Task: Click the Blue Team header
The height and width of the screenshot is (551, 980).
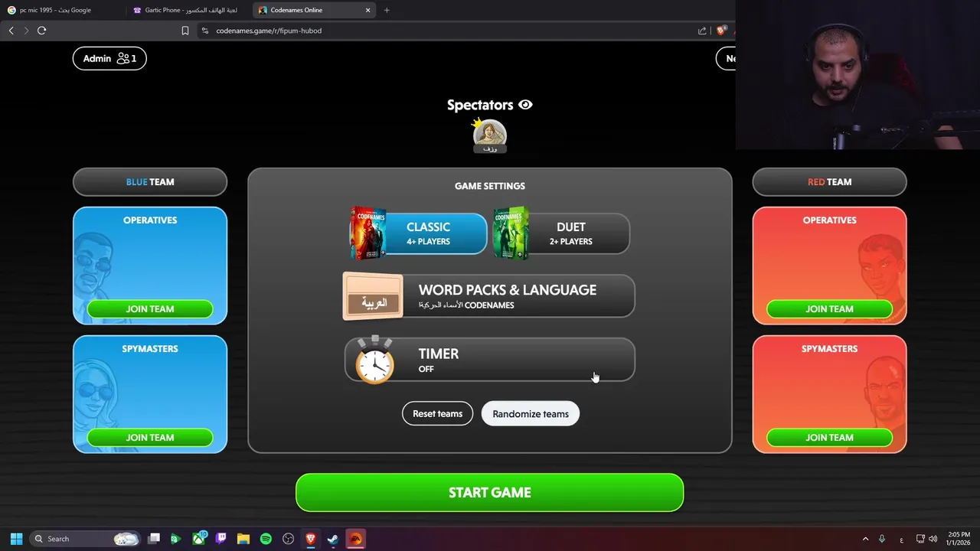Action: click(x=150, y=182)
